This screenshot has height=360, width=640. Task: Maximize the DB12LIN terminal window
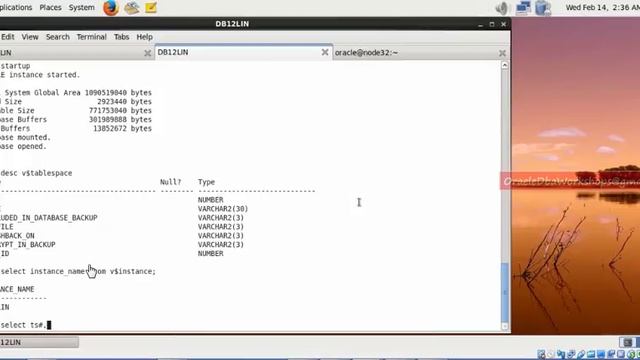(492, 24)
